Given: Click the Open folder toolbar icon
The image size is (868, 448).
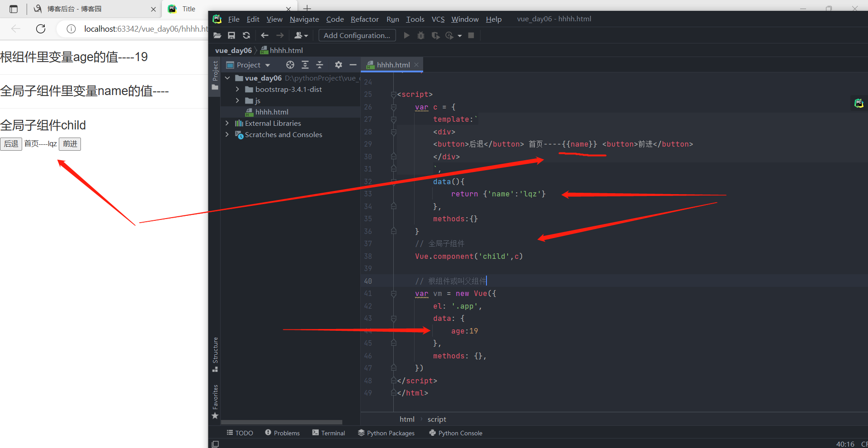Looking at the screenshot, I should pos(217,35).
